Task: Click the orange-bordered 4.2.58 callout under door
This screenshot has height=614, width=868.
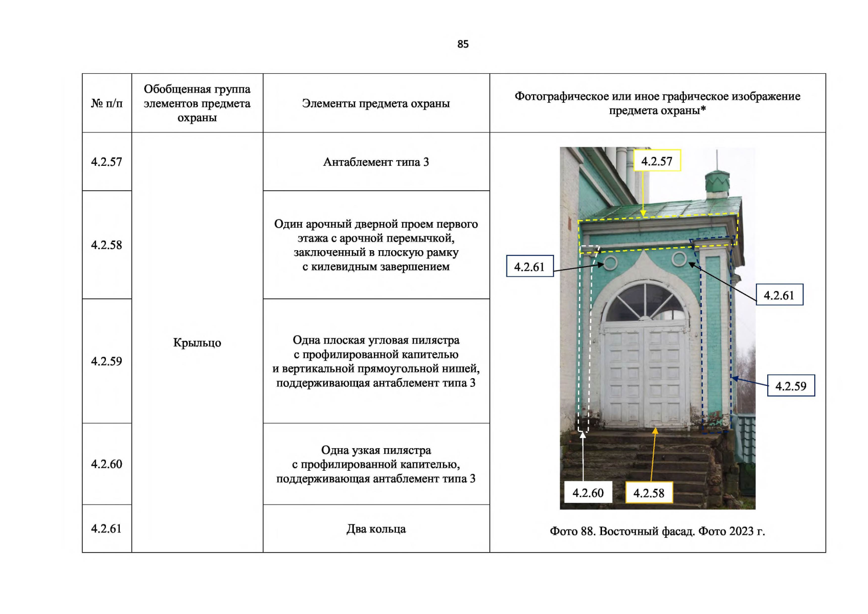Action: pyautogui.click(x=649, y=493)
